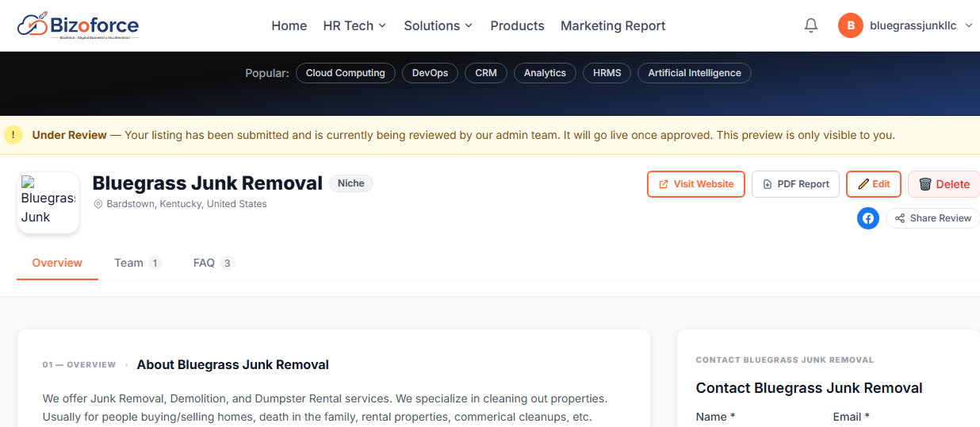This screenshot has width=980, height=427.
Task: Click the orange B user avatar
Action: pos(851,25)
